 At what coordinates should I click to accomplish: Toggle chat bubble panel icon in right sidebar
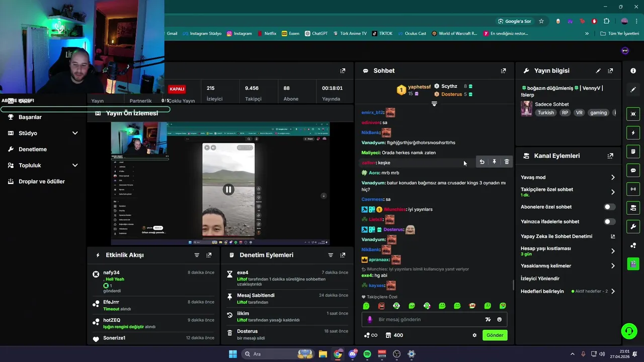[x=633, y=170]
